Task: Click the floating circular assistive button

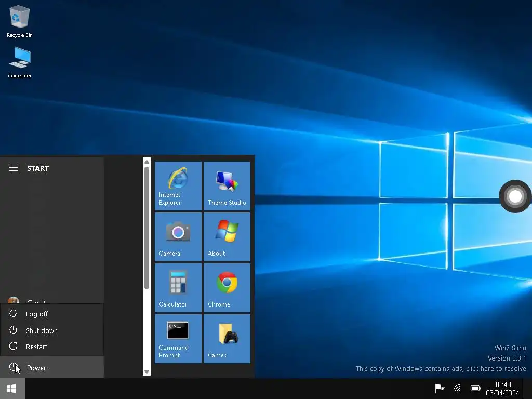Action: point(515,196)
